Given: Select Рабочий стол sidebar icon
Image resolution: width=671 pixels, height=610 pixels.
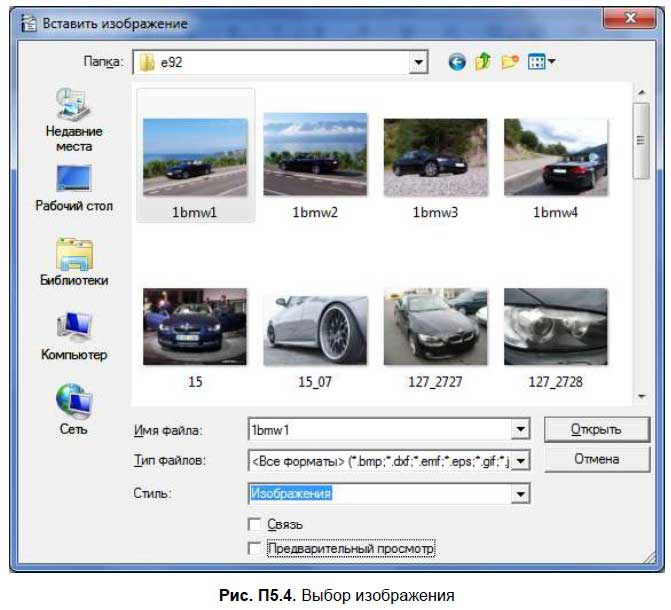Looking at the screenshot, I should pyautogui.click(x=74, y=188).
